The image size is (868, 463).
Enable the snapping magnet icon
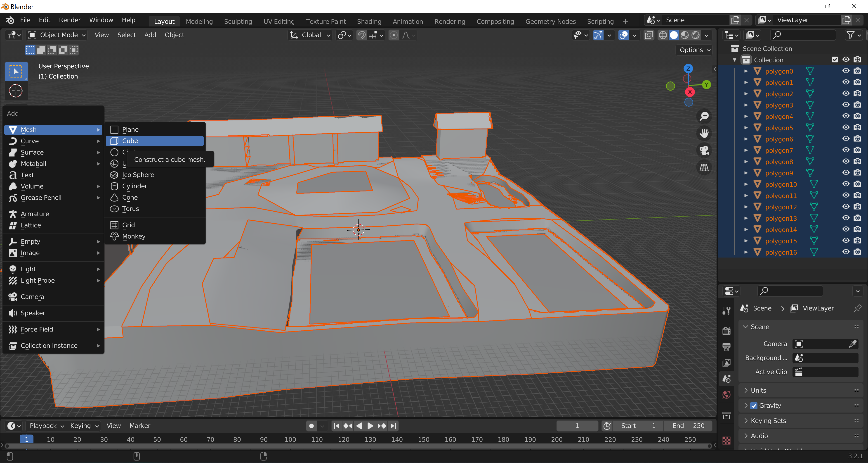[x=361, y=35]
